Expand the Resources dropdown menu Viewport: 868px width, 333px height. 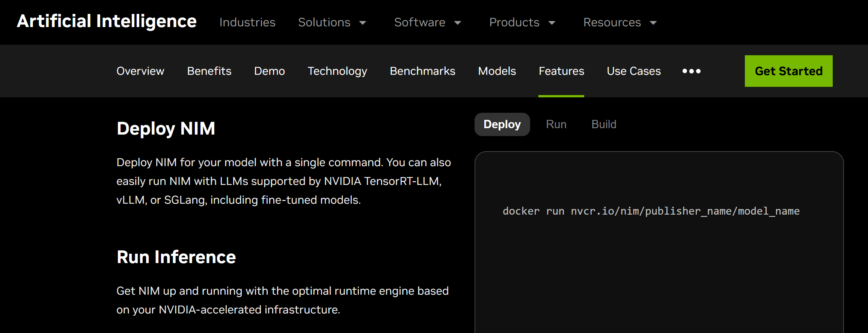click(x=619, y=23)
